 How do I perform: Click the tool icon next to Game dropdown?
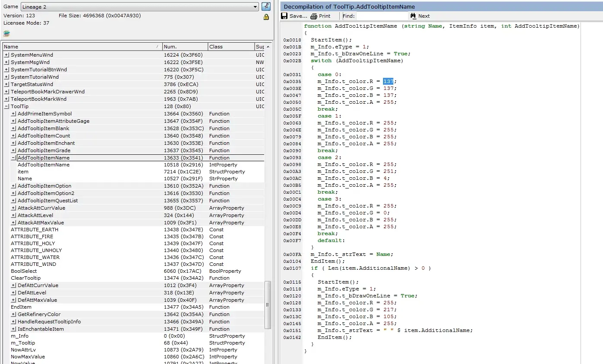click(x=266, y=6)
